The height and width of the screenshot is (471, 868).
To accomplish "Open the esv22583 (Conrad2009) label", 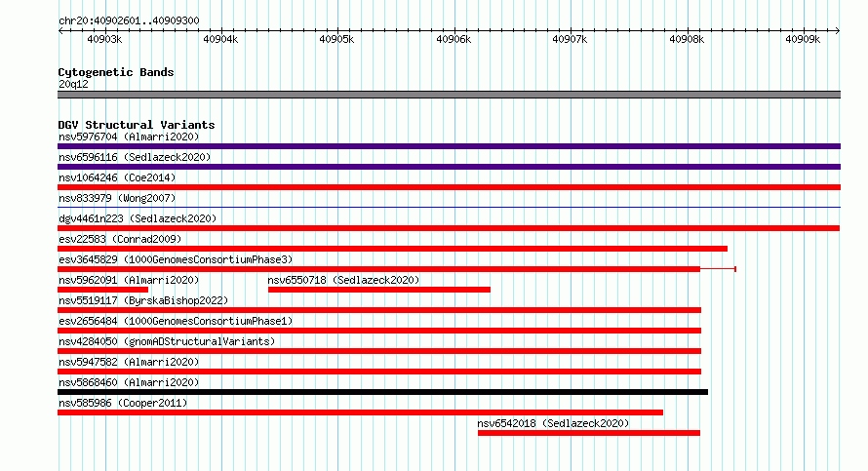I will click(x=120, y=239).
